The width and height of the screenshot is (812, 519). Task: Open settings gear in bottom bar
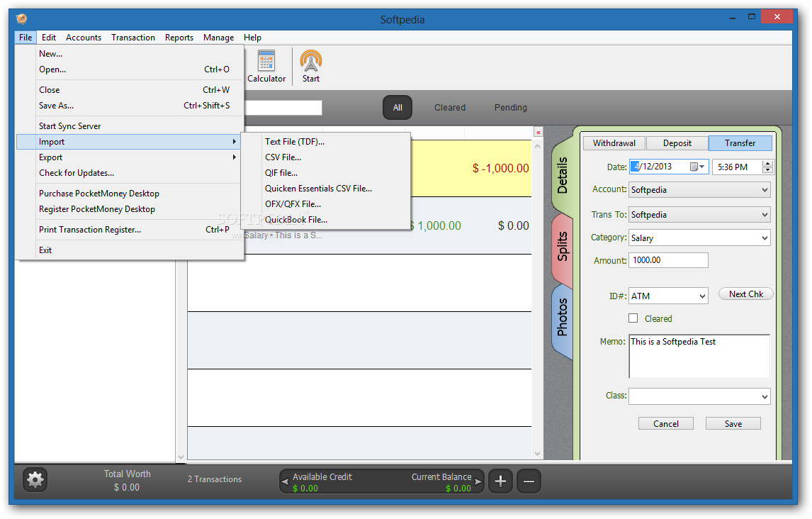coord(35,480)
